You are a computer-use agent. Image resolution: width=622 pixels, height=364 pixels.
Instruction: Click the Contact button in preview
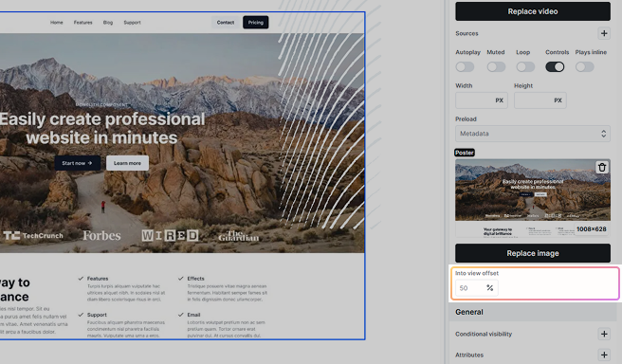226,23
